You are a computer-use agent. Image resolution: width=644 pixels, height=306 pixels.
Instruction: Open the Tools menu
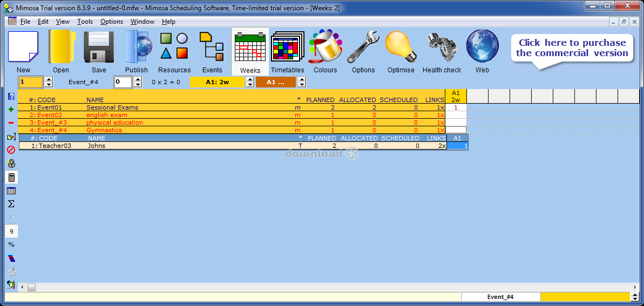pos(85,22)
